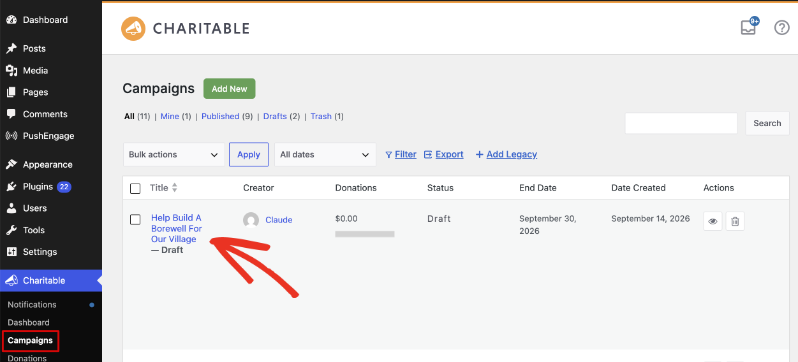The width and height of the screenshot is (798, 362).
Task: Click the September 14, 2026 created date
Action: click(x=650, y=218)
